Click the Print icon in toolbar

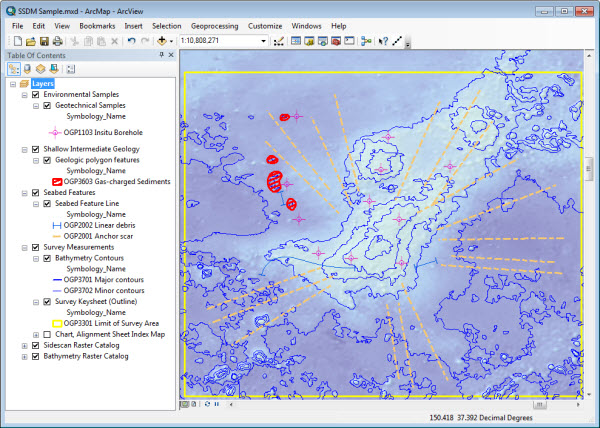pyautogui.click(x=58, y=41)
